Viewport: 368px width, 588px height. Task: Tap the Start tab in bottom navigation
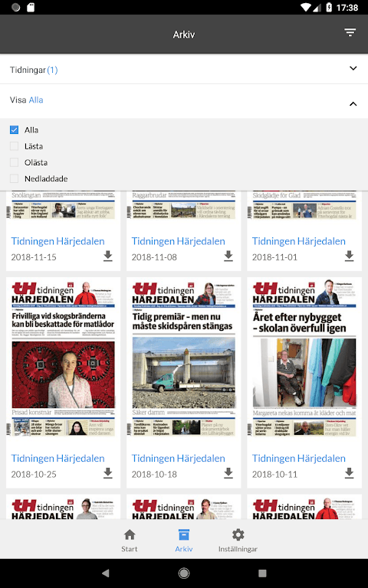coord(130,541)
